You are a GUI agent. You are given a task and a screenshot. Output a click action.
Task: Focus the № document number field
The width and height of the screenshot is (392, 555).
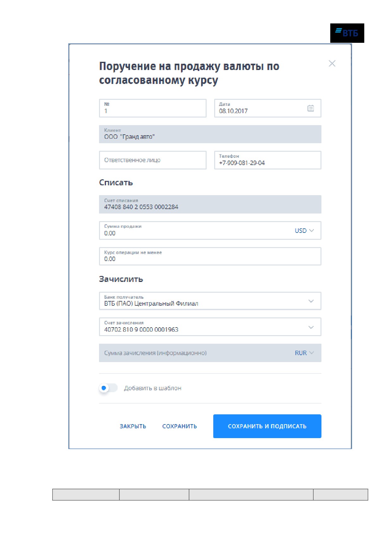(x=152, y=108)
